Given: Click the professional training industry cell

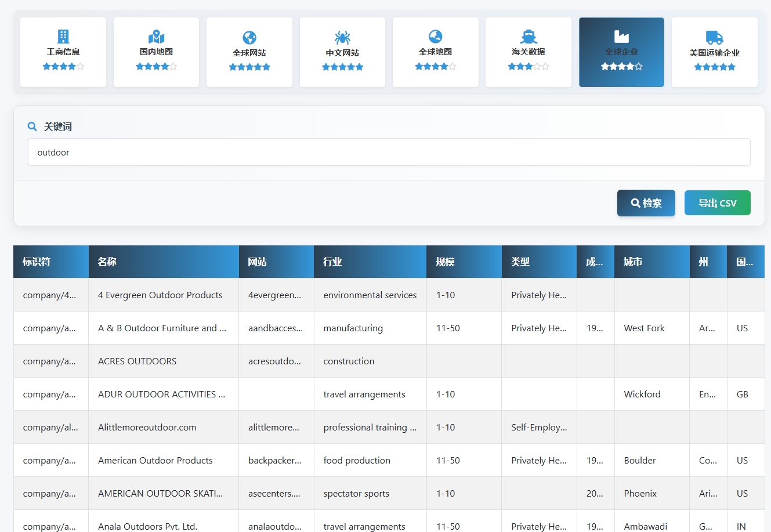Looking at the screenshot, I should 370,427.
